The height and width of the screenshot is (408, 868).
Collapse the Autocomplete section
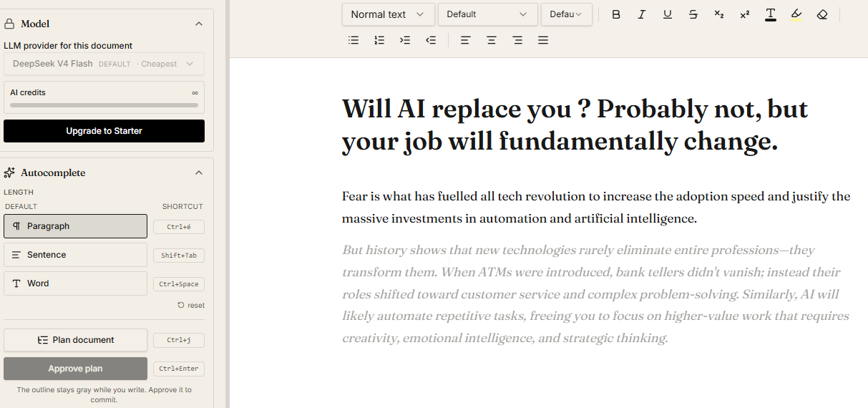(x=199, y=173)
